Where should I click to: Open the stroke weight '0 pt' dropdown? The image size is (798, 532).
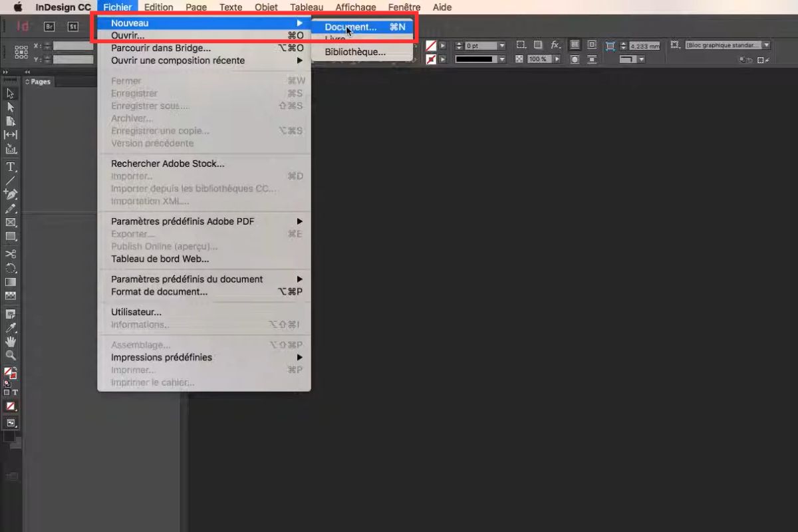502,46
